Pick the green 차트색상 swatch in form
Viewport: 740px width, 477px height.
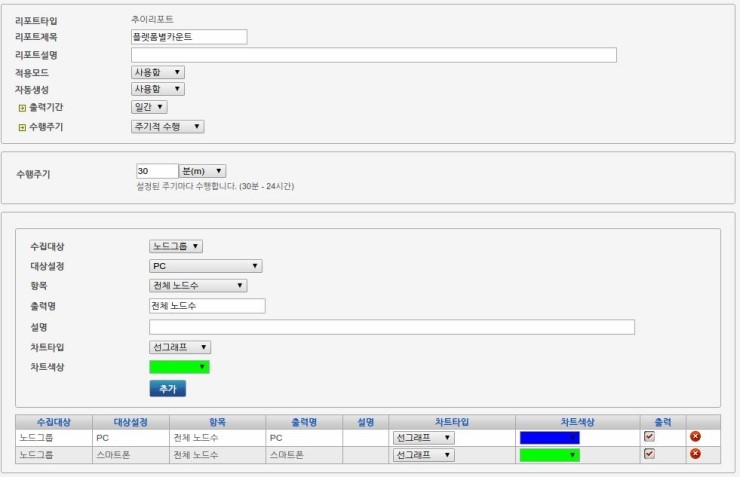click(179, 367)
